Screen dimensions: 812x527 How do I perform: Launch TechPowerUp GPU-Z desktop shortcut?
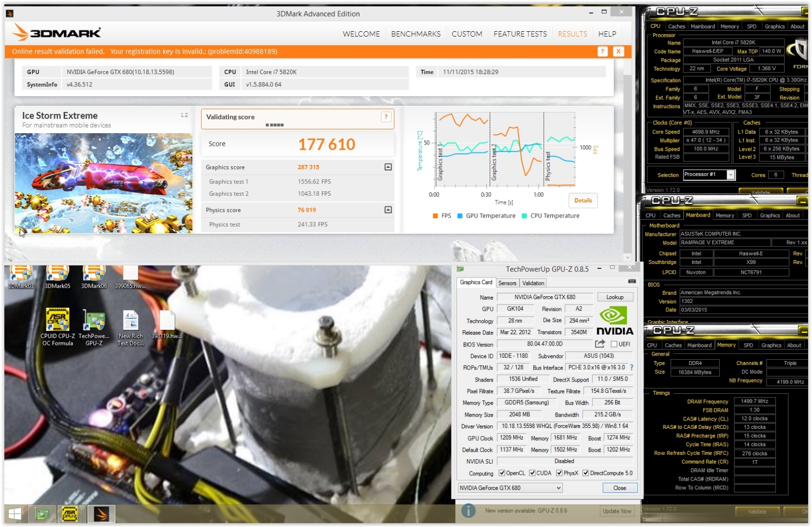[94, 327]
